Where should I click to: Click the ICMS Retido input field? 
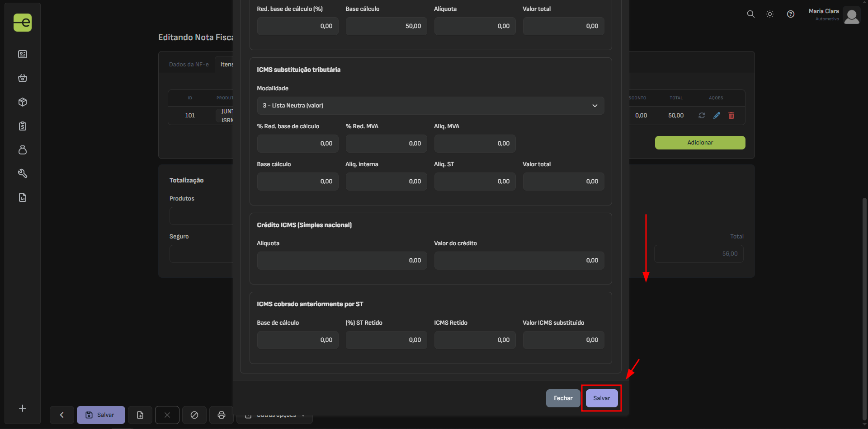point(475,340)
